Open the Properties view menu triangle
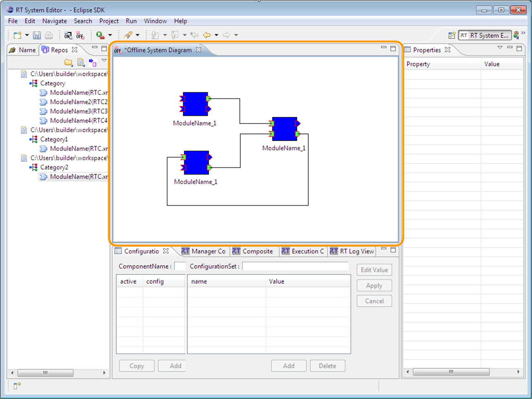 point(500,48)
